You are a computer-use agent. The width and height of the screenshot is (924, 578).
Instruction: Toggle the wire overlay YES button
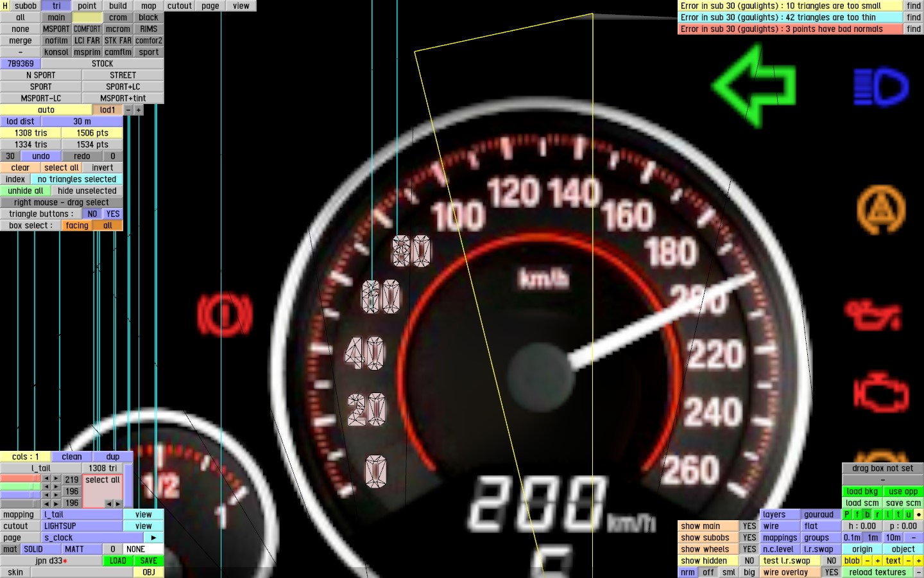tap(832, 572)
